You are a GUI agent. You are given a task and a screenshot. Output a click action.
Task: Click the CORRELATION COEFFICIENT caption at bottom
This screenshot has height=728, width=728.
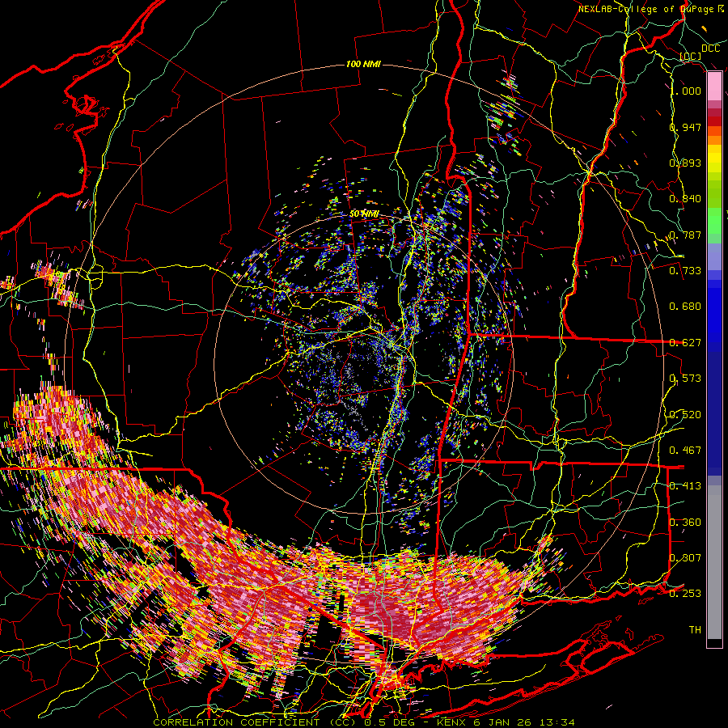tap(364, 722)
